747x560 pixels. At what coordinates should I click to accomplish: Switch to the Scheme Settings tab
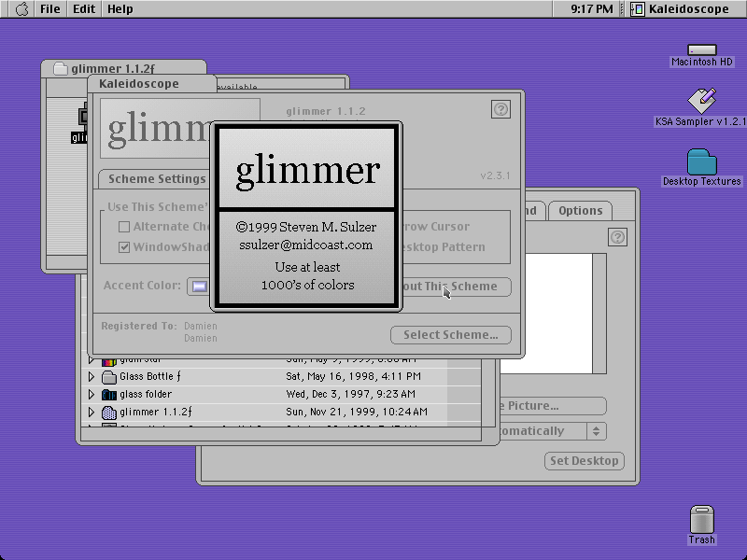click(x=156, y=179)
